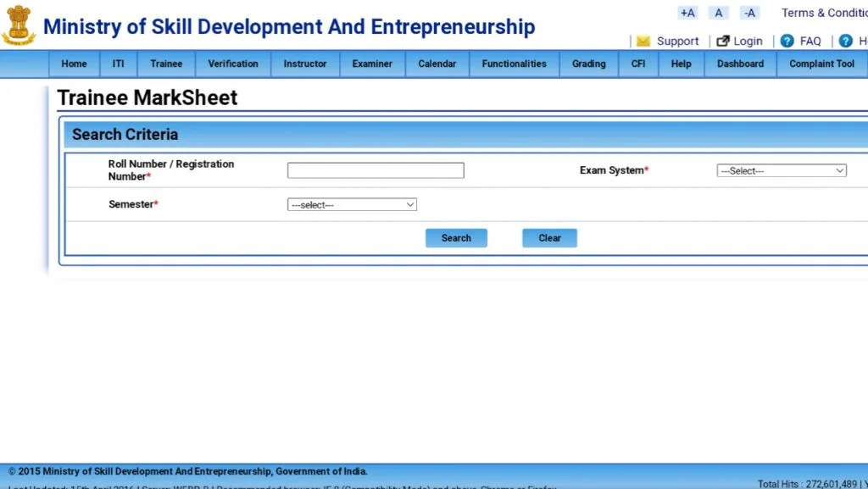This screenshot has height=489, width=868.
Task: Click the Ministry of Skill Development title
Action: click(x=289, y=26)
